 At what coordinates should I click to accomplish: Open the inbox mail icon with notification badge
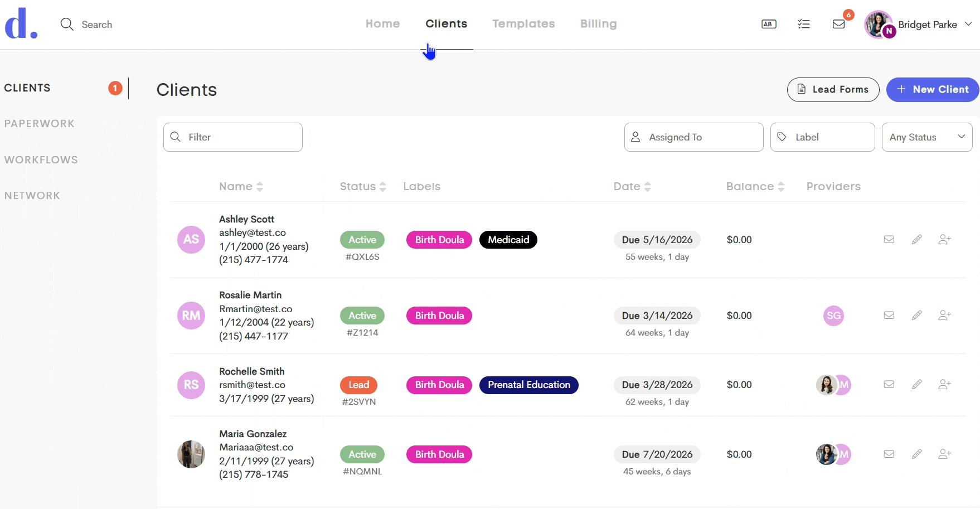click(x=839, y=24)
